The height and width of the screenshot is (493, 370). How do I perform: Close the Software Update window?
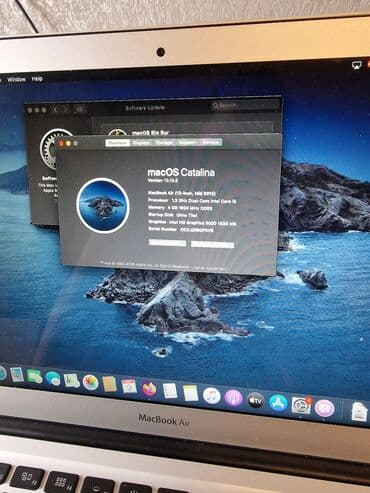point(30,110)
